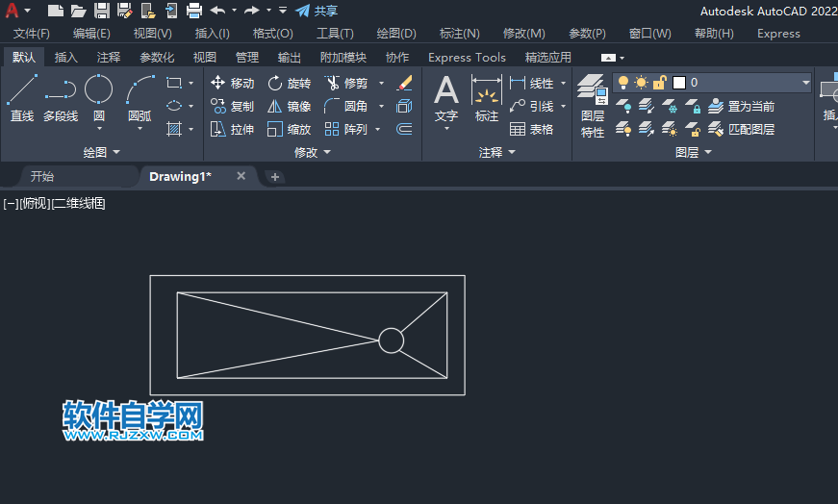Toggle the layer 0 lock padlock

659,83
